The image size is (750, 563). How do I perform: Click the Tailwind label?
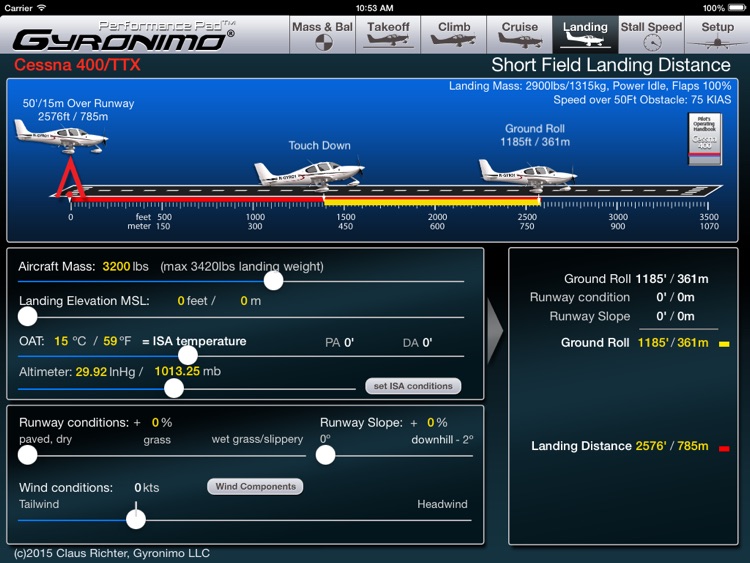point(39,504)
